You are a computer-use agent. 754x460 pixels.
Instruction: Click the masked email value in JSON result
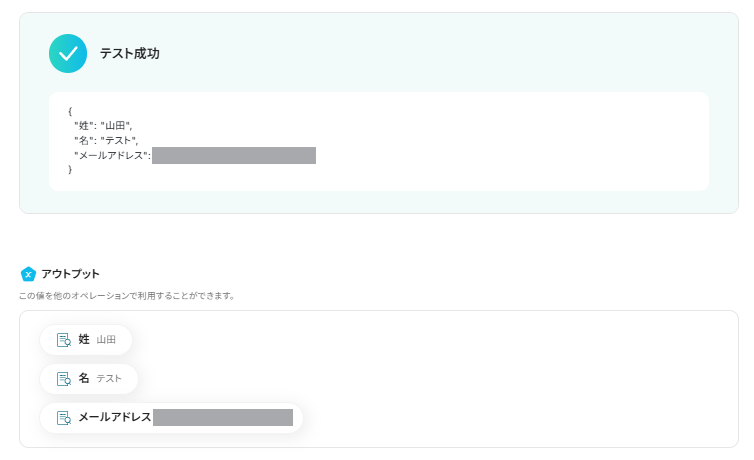[x=234, y=155]
